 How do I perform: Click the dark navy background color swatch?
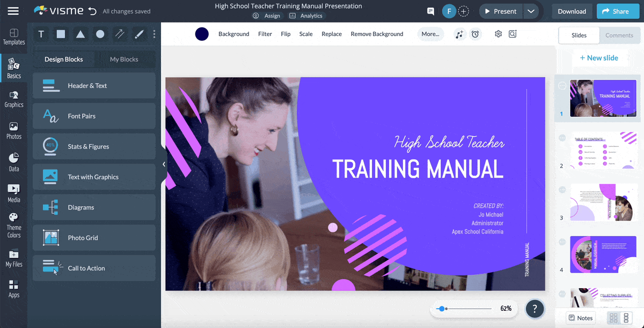202,34
